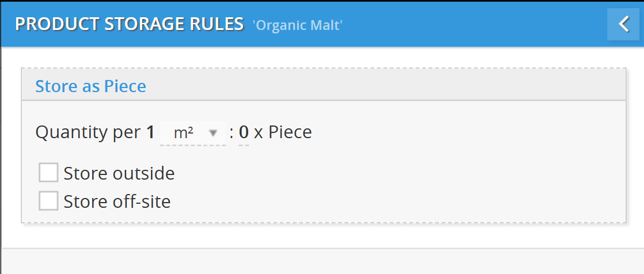The height and width of the screenshot is (274, 644).
Task: Click the PRODUCT STORAGE RULES title
Action: point(129,24)
